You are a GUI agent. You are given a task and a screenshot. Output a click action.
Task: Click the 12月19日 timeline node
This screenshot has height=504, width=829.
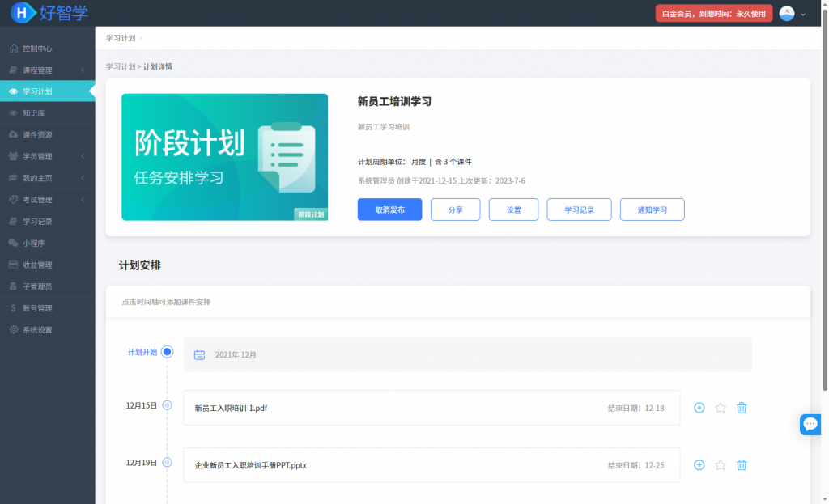pyautogui.click(x=168, y=463)
